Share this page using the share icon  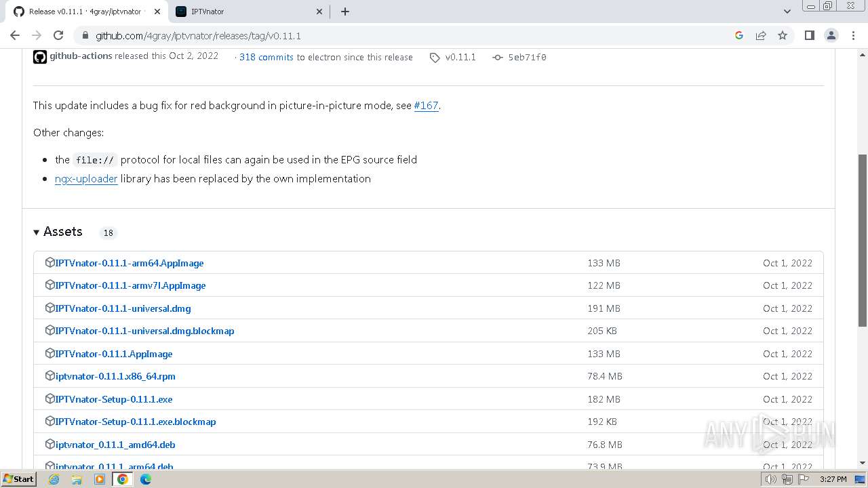761,35
